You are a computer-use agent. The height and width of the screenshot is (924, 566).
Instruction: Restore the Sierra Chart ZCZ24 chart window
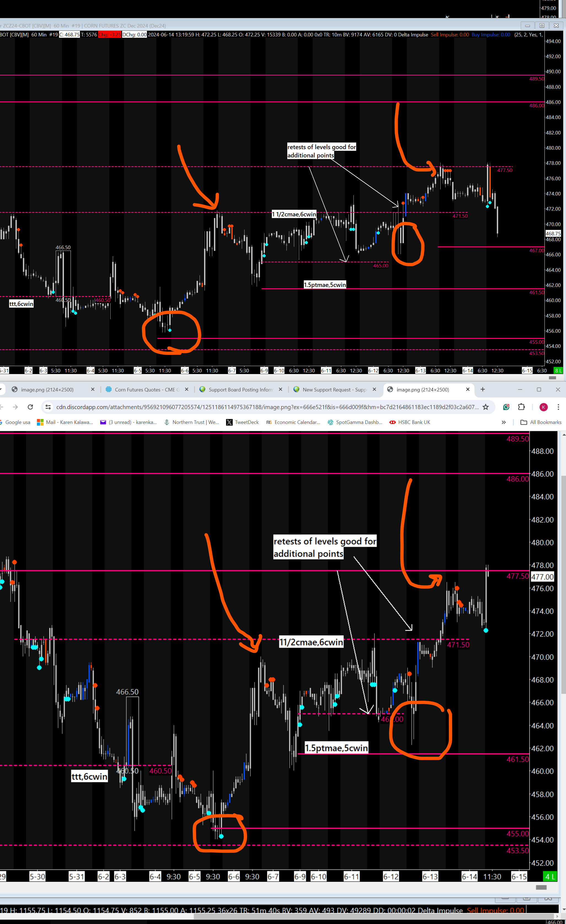542,26
